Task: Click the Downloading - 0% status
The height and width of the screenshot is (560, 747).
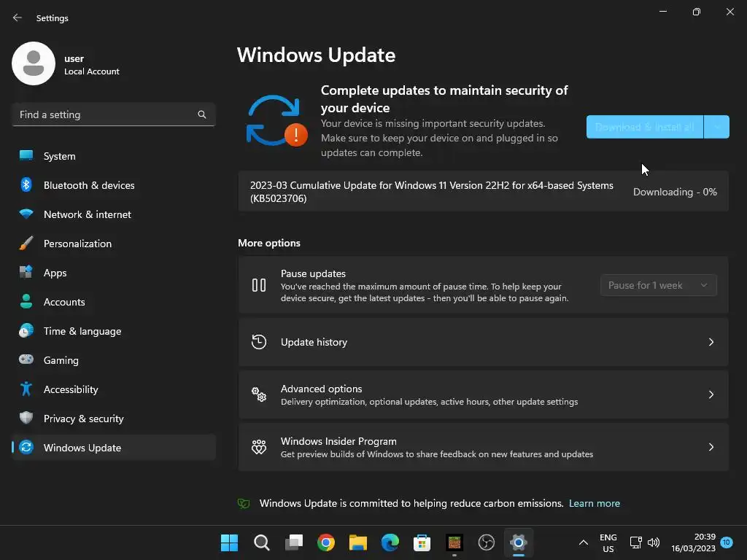Action: point(675,192)
